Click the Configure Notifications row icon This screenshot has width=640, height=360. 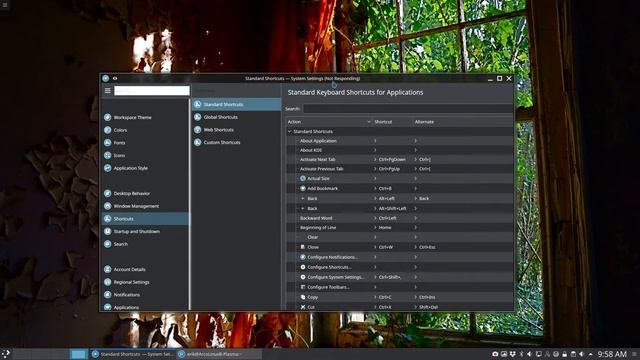[303, 257]
